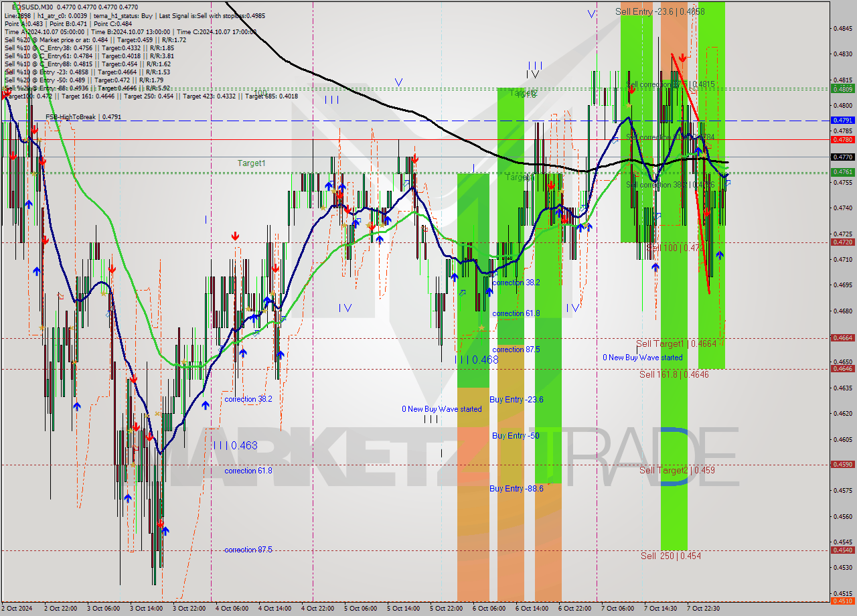Click the blue 0.4791 price tag
The image size is (857, 616).
(842, 120)
